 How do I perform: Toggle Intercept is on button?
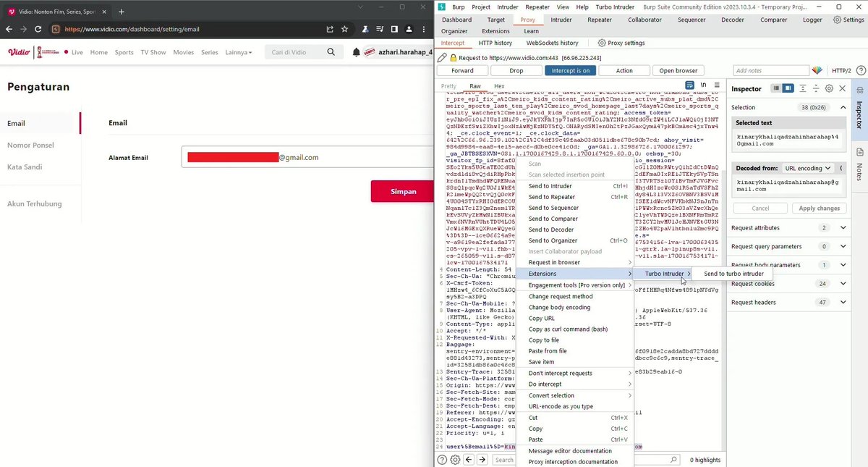coord(571,70)
